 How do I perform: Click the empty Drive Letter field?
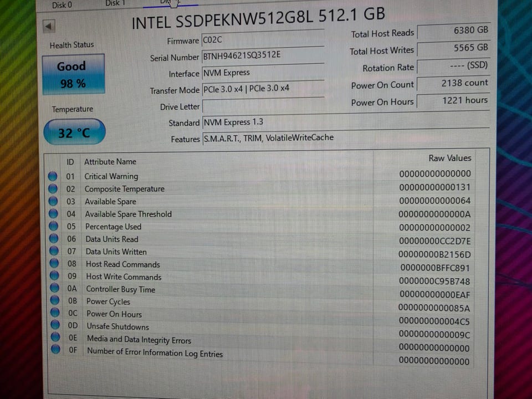point(264,105)
